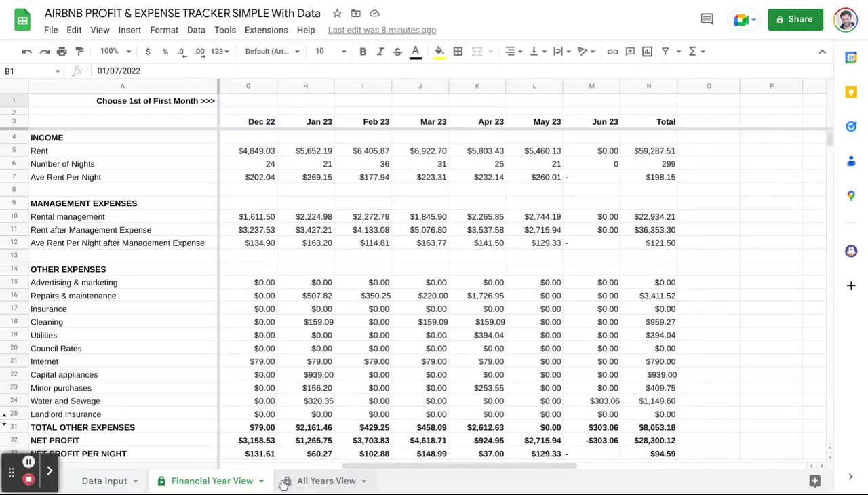868x495 pixels.
Task: Click the Name Box showing B1
Action: [27, 71]
